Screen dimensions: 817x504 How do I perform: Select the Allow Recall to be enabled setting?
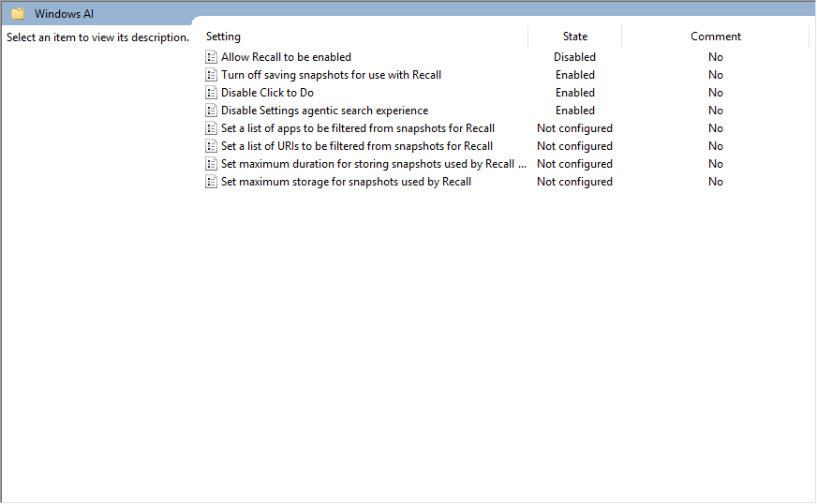286,57
